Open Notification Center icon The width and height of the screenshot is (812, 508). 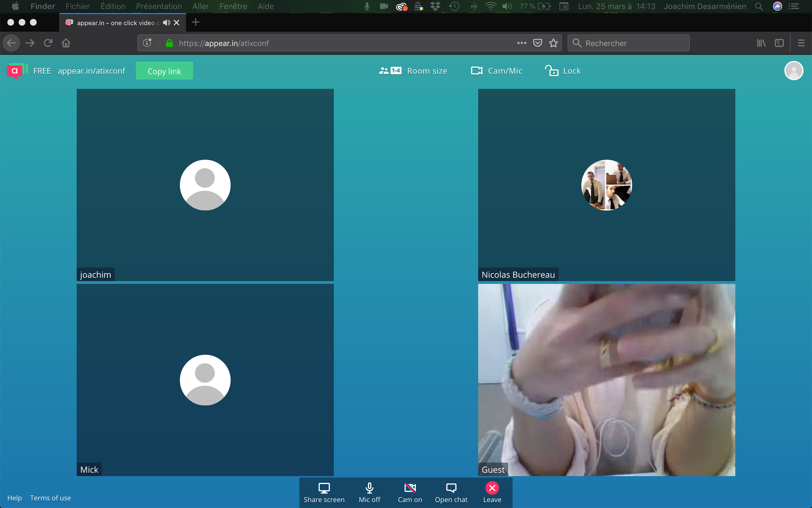[x=794, y=6]
